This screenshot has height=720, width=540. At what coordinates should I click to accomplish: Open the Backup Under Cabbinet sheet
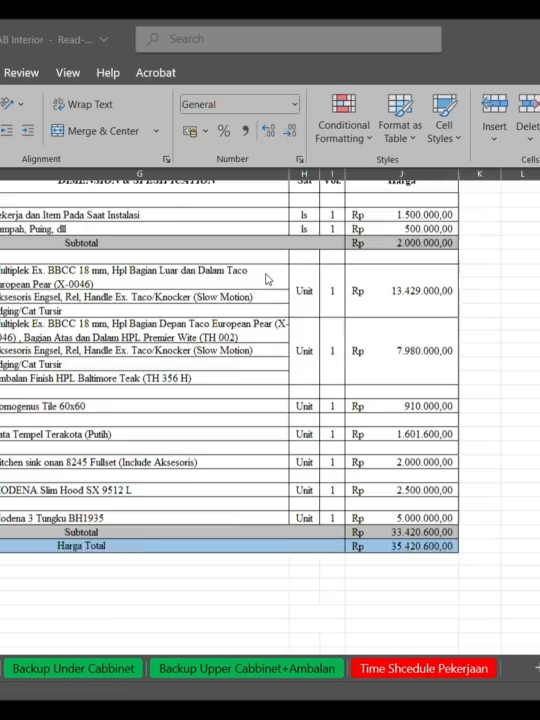point(73,668)
